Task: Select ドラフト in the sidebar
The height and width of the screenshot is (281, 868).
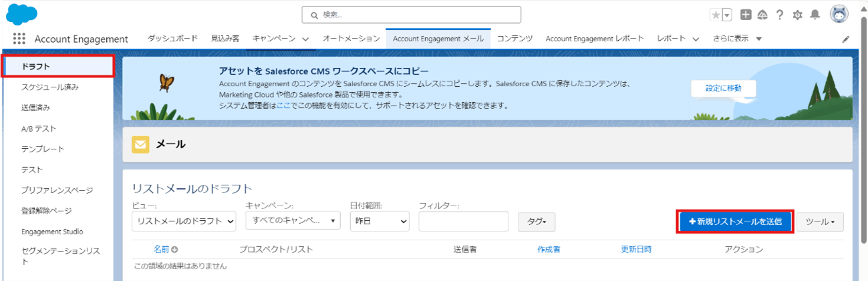Action: click(x=58, y=67)
